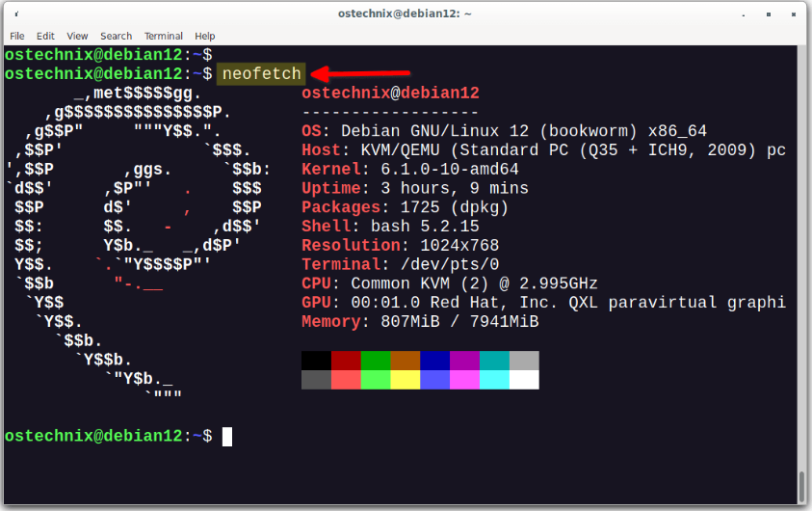The height and width of the screenshot is (511, 812).
Task: Click the Resolution value 1024x768
Action: 459,246
